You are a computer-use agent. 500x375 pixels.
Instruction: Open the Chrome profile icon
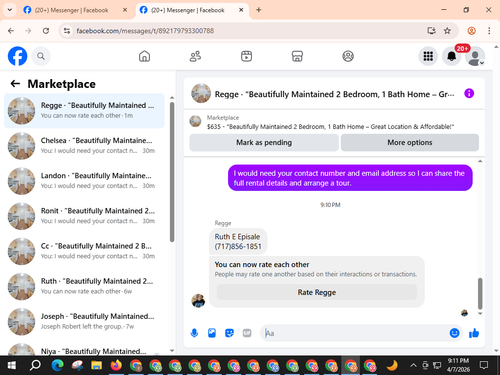click(x=471, y=31)
